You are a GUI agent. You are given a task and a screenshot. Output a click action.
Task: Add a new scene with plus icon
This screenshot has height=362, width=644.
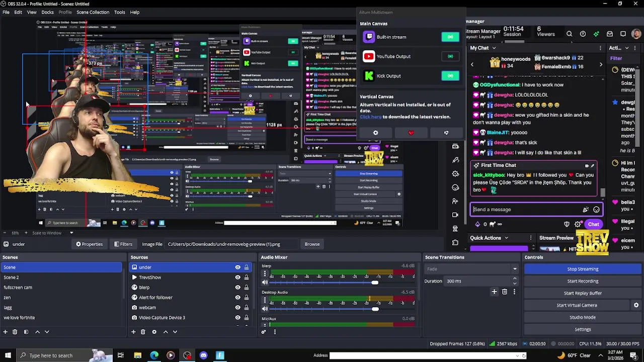[x=5, y=332]
